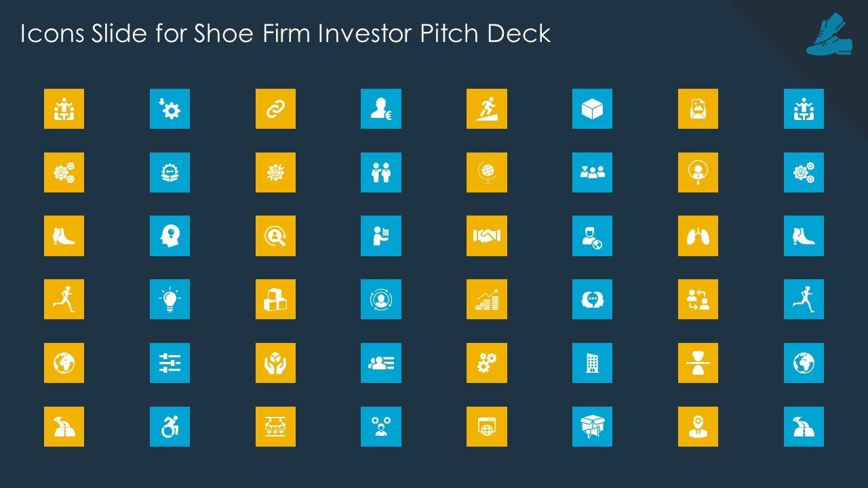Click the chain link icon

click(x=275, y=108)
